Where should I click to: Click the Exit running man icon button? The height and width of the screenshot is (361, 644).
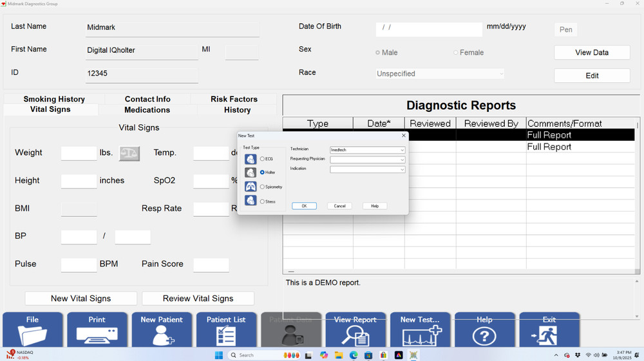click(x=549, y=330)
